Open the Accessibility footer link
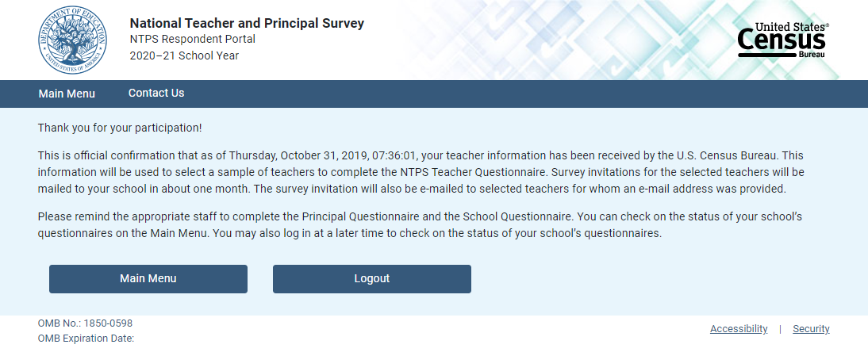This screenshot has height=352, width=868. (x=739, y=329)
